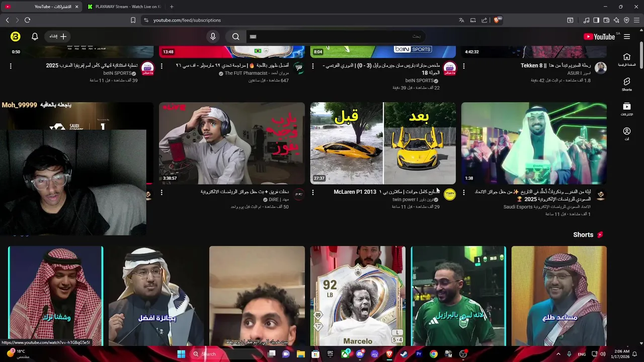
Task: Click the Brave Shields lion icon
Action: click(497, 20)
